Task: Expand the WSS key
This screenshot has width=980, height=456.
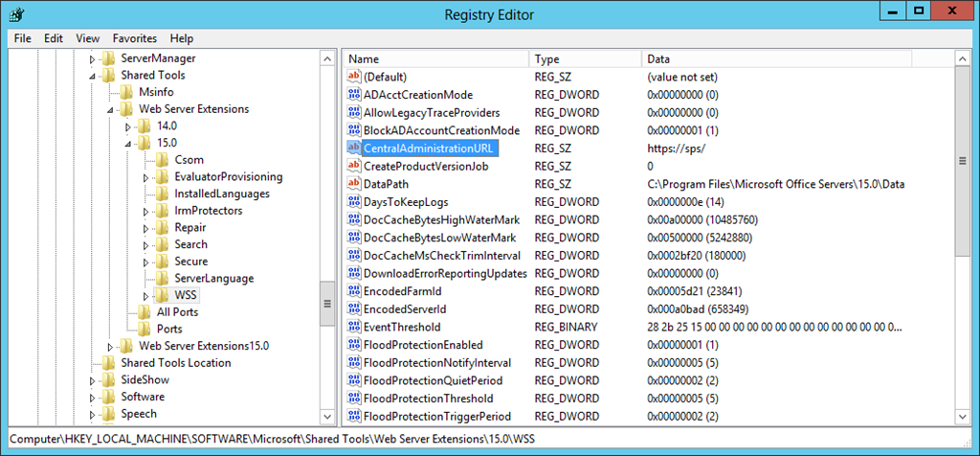Action: point(146,295)
